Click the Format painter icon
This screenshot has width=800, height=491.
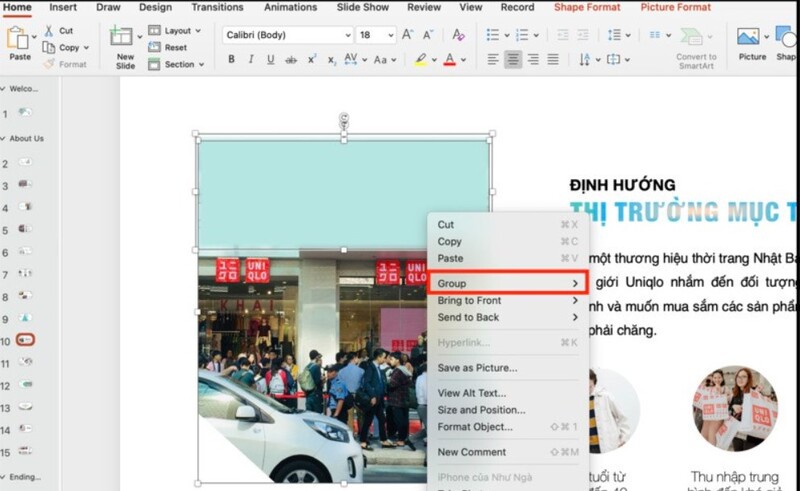(48, 64)
